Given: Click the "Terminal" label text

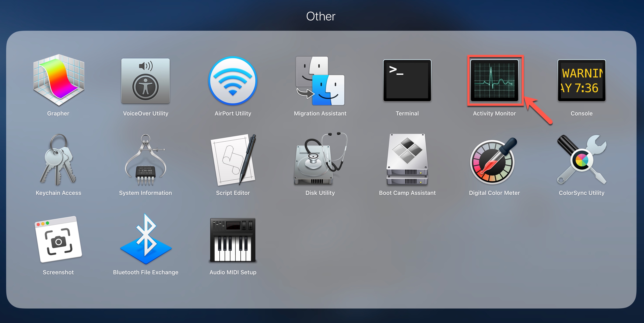Looking at the screenshot, I should click(407, 113).
